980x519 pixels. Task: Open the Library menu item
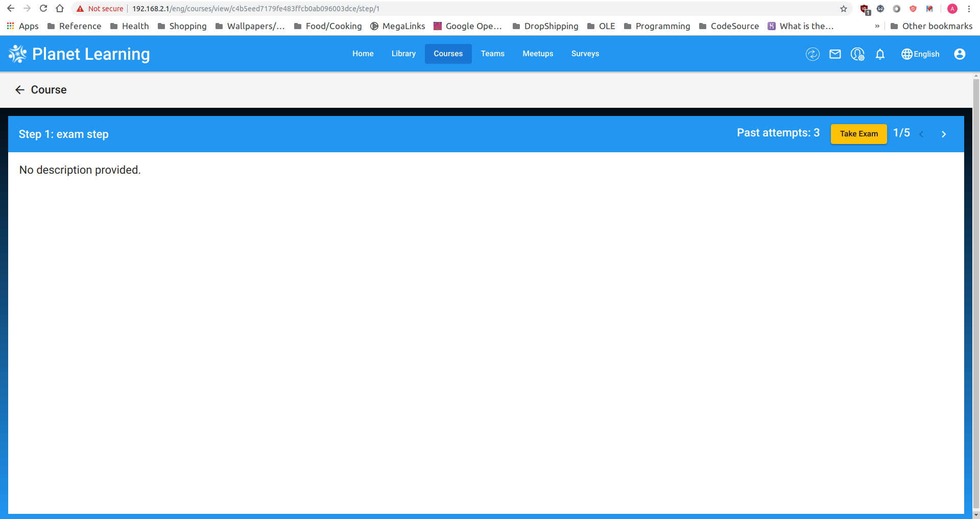click(403, 54)
